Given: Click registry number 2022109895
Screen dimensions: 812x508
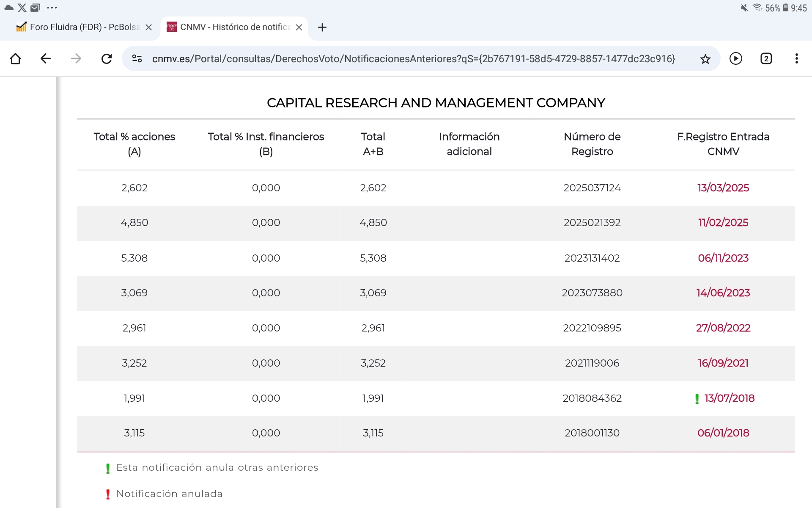Looking at the screenshot, I should pyautogui.click(x=592, y=328).
